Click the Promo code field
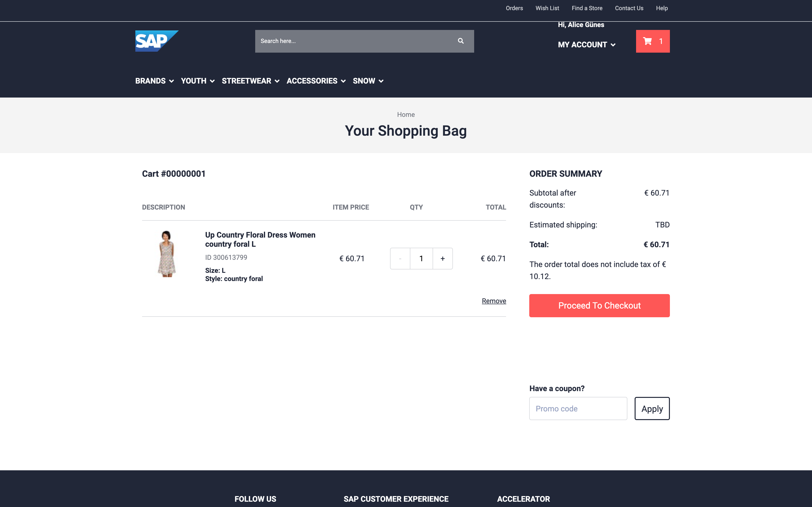This screenshot has width=812, height=507. point(578,408)
